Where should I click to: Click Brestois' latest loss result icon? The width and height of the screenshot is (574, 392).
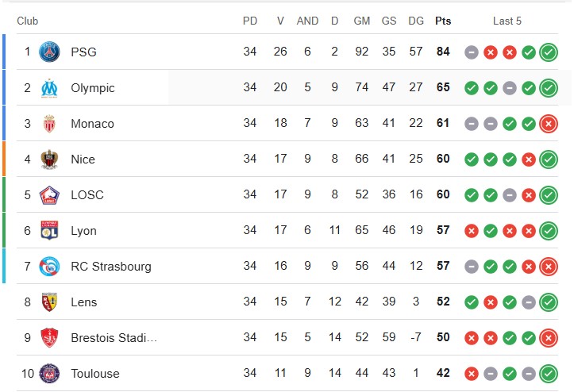click(549, 338)
